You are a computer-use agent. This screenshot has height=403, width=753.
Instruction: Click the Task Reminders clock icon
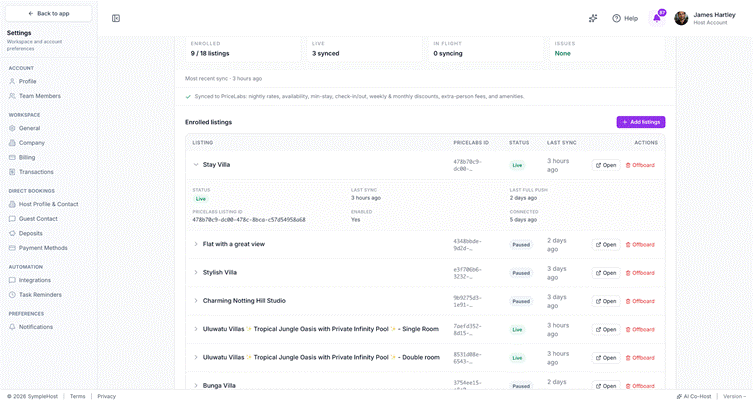click(12, 294)
